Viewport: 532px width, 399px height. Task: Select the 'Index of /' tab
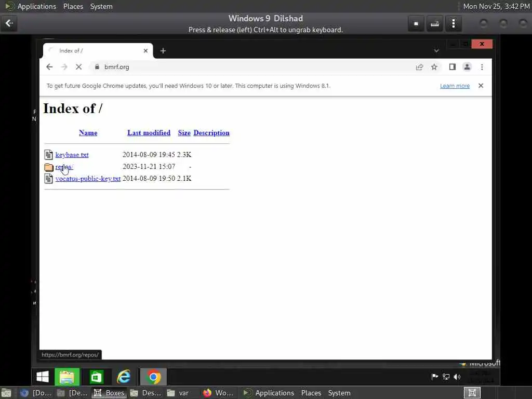coord(98,50)
